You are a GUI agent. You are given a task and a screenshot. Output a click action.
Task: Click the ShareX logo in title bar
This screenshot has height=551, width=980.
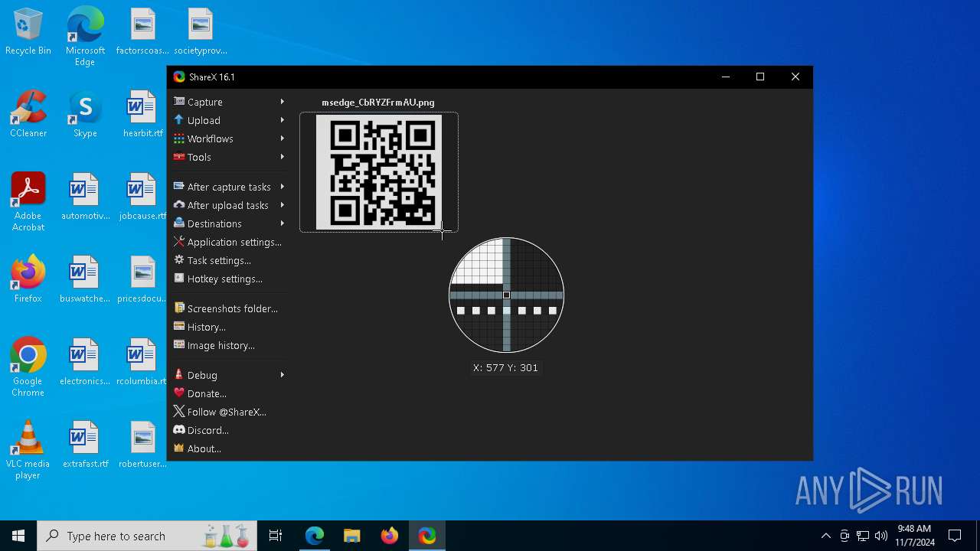pyautogui.click(x=179, y=77)
